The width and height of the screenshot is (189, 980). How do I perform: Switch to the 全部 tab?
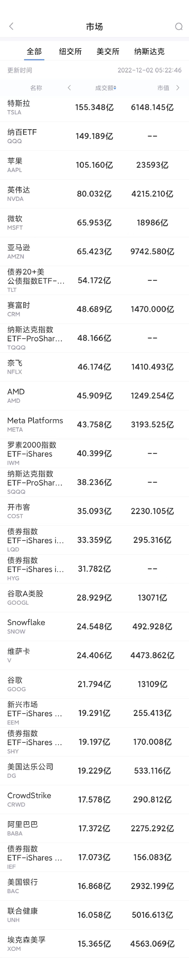[34, 52]
